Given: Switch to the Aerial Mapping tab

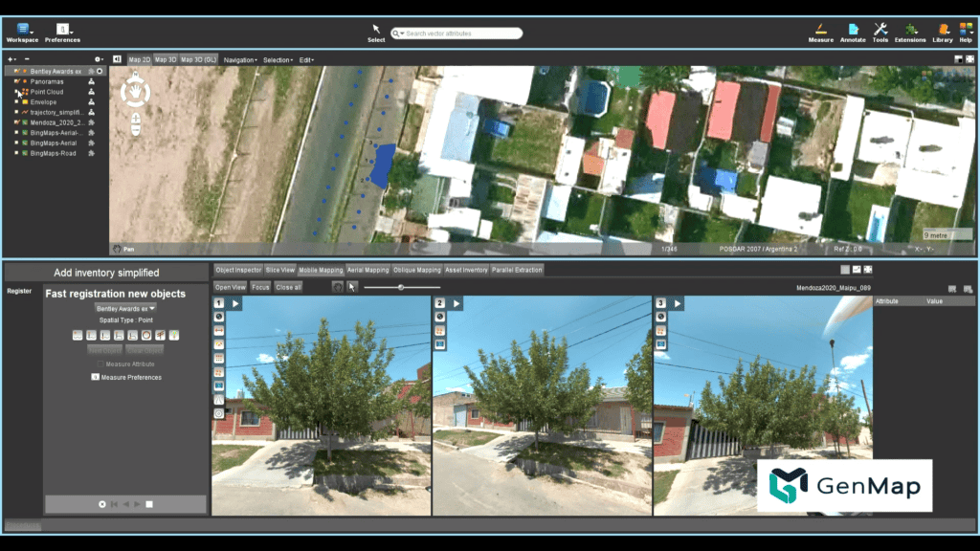Looking at the screenshot, I should click(367, 270).
